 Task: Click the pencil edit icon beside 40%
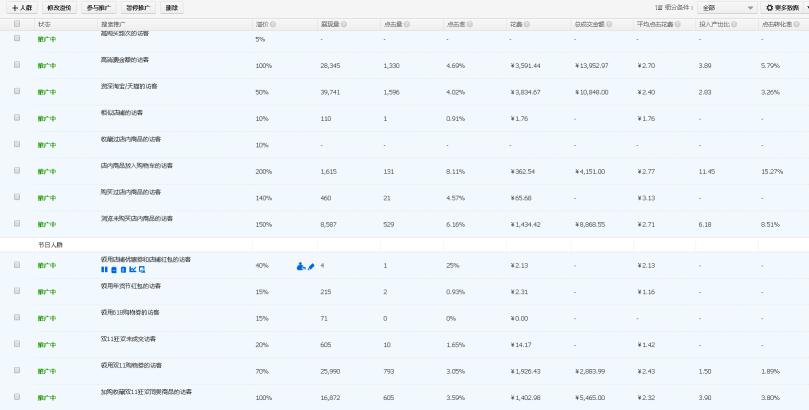(x=310, y=266)
